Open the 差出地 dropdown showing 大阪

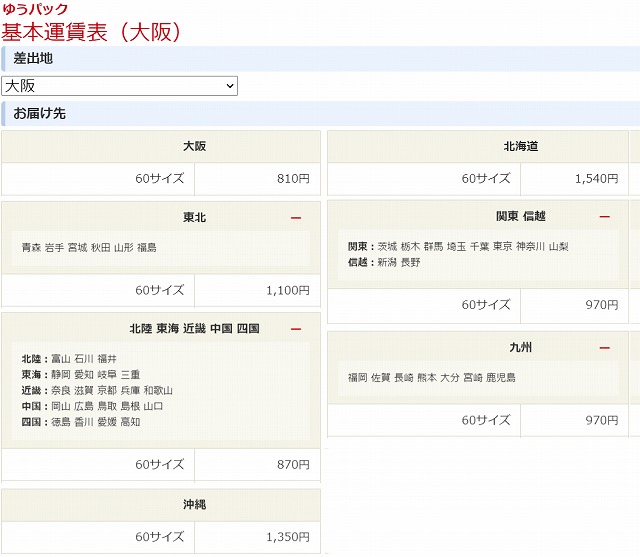click(x=119, y=86)
